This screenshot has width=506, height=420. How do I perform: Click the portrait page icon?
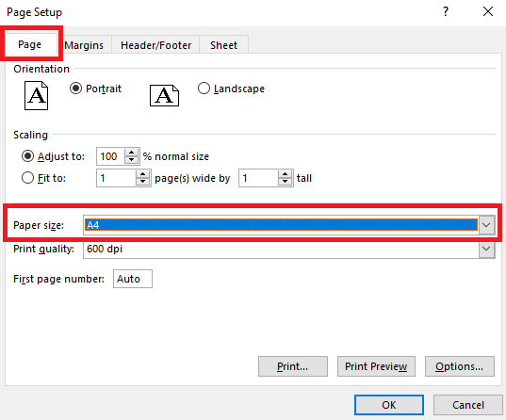pyautogui.click(x=36, y=95)
